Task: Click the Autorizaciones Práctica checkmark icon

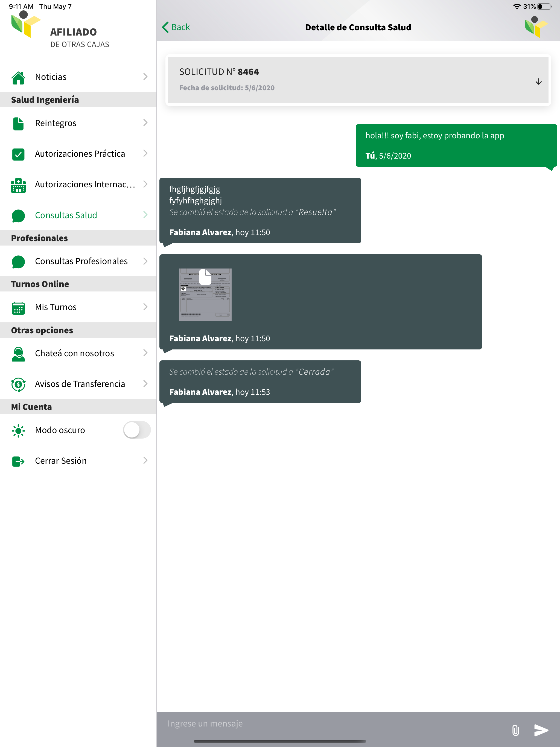Action: pos(18,154)
